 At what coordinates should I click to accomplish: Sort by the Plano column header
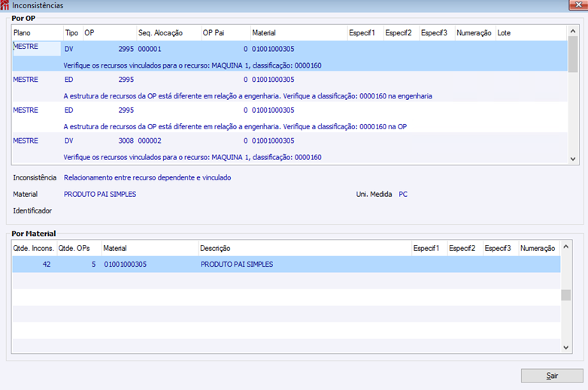click(38, 33)
